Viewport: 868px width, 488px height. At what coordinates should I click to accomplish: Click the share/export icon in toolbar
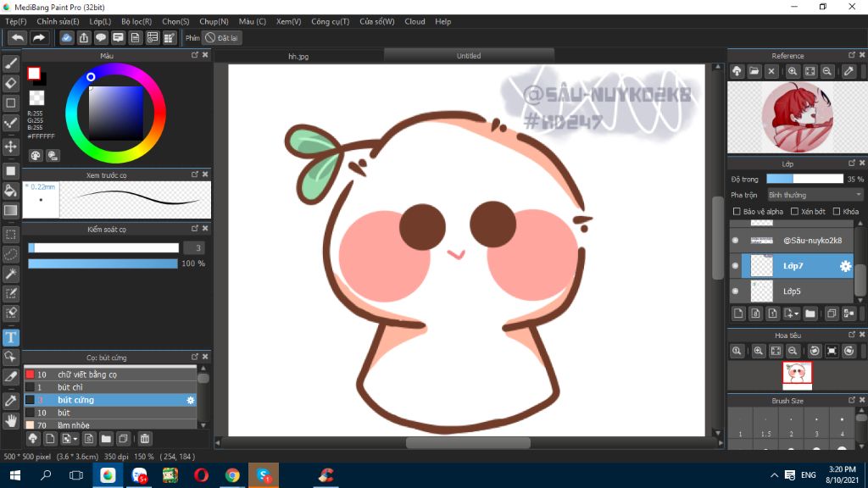84,37
